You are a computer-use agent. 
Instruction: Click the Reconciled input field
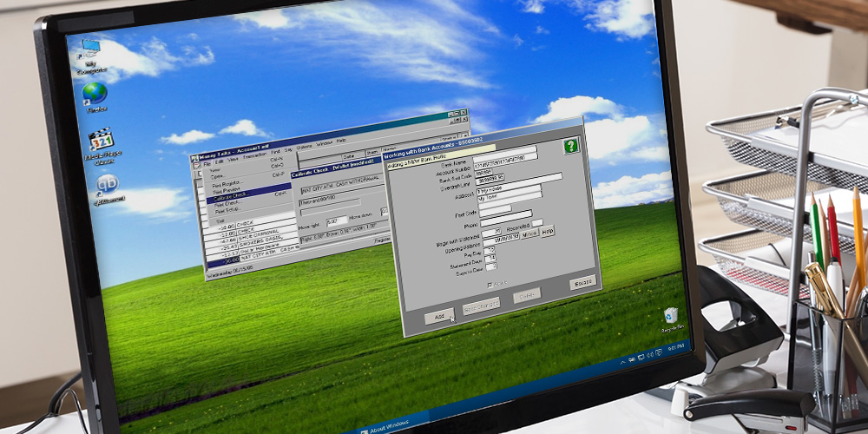[537, 222]
